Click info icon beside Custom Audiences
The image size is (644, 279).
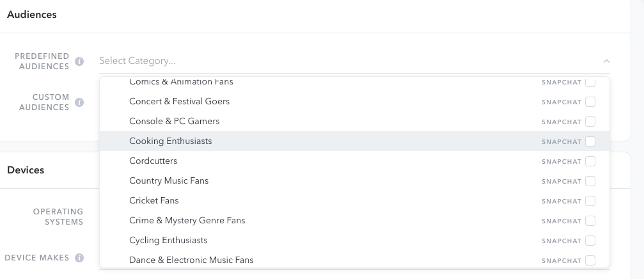(79, 102)
